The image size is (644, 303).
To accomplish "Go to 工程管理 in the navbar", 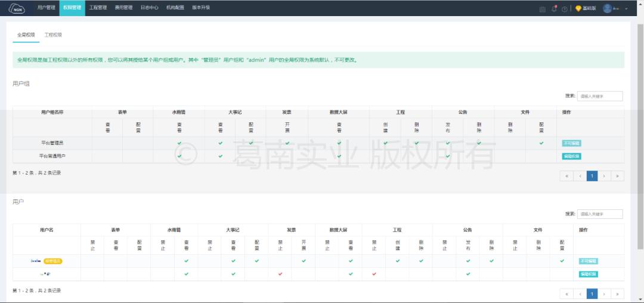I will 98,8.
